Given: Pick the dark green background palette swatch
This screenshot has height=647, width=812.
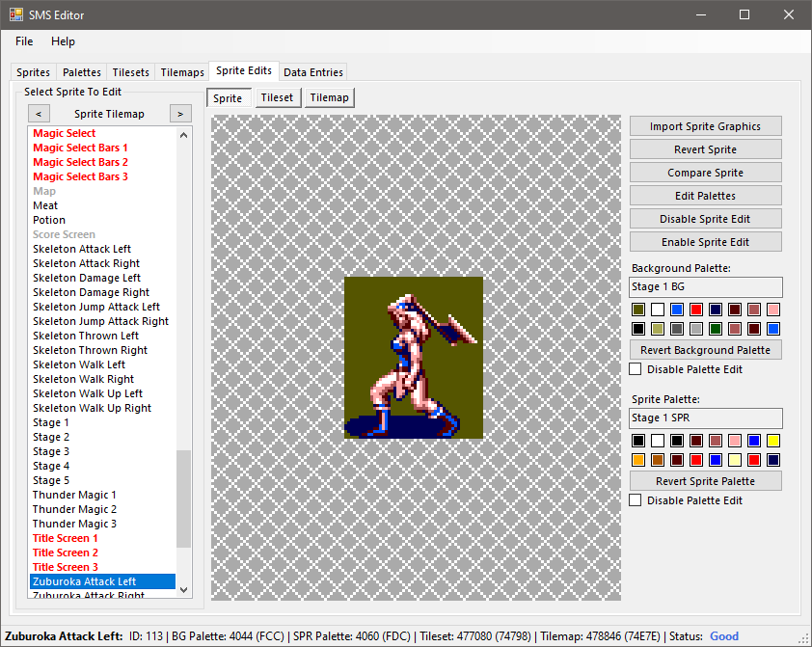Looking at the screenshot, I should (x=716, y=329).
